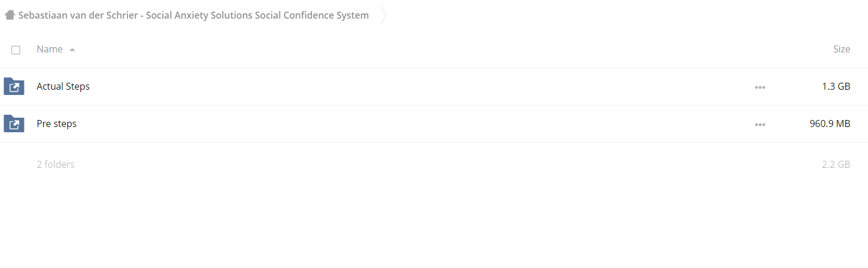Open the Actual Steps folder name
The width and height of the screenshot is (868, 268).
point(63,87)
